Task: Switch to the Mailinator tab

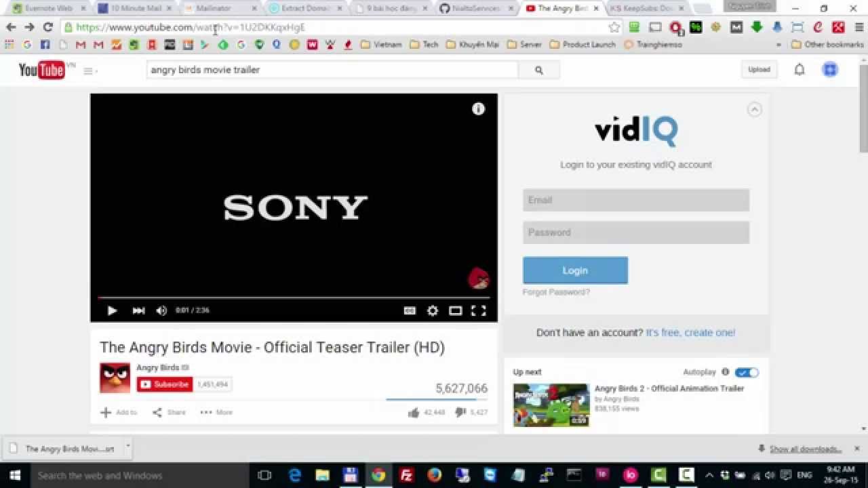Action: coord(220,8)
